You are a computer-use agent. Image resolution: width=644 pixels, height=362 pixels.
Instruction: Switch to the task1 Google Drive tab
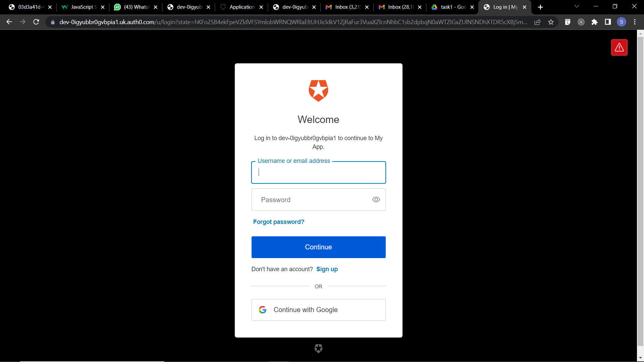452,7
